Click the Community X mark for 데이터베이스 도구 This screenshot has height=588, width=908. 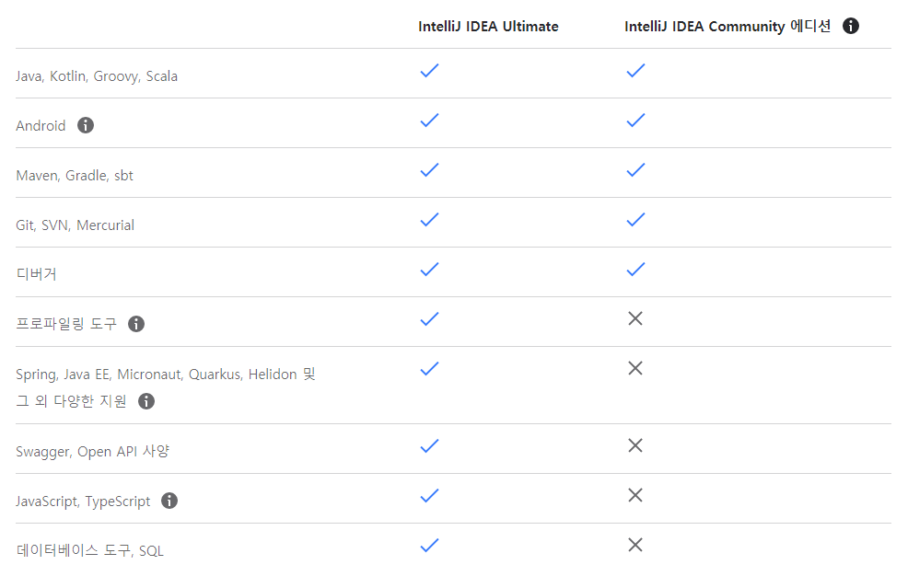[x=635, y=545]
